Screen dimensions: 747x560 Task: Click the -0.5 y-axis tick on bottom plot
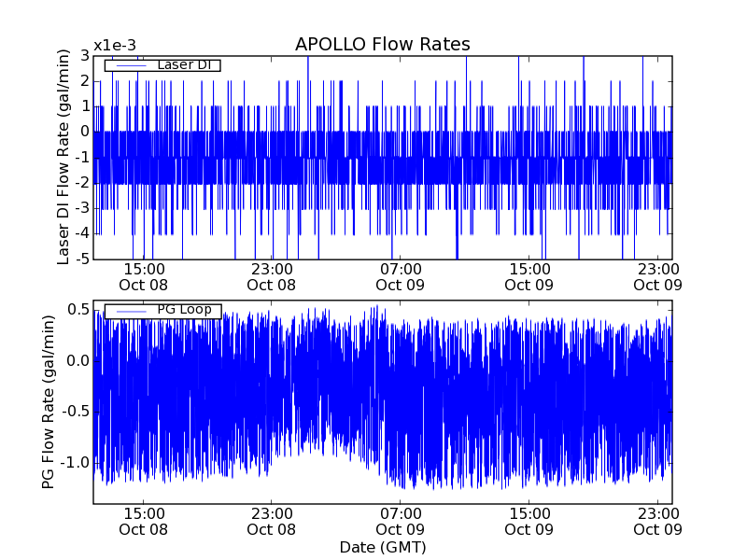click(75, 412)
